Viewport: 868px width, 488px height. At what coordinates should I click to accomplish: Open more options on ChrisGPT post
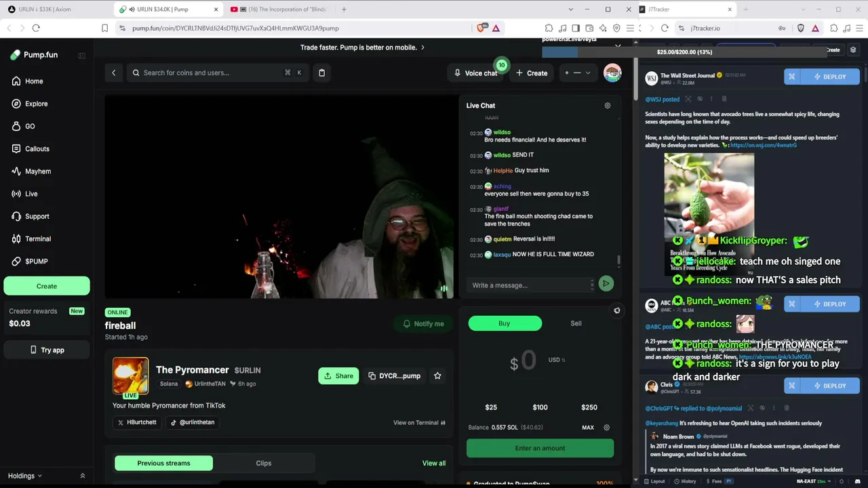[x=774, y=408]
